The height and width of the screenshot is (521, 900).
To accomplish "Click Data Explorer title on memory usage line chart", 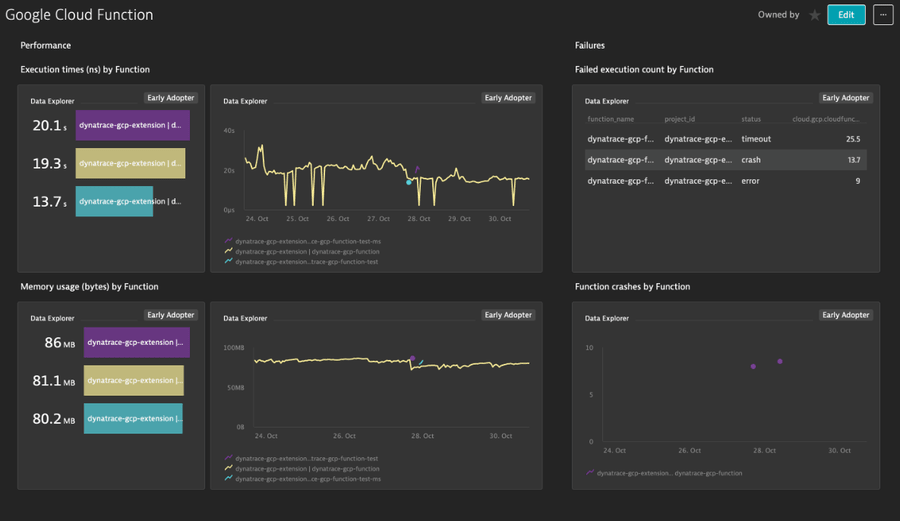I will (x=245, y=318).
